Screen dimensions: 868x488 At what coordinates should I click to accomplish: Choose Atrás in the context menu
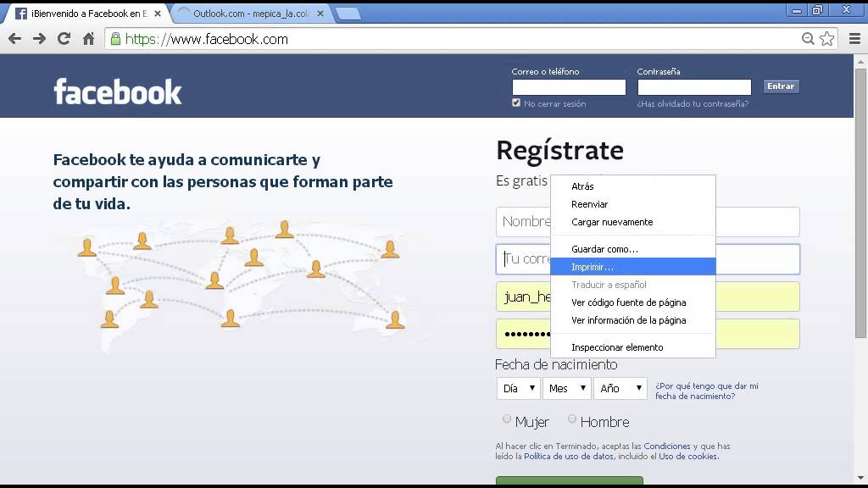(x=632, y=186)
